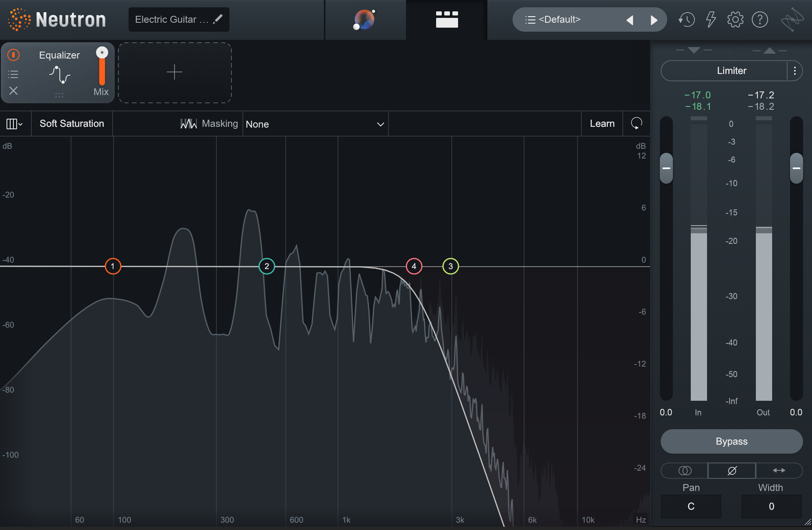Toggle the Equalizer module power button
Image resolution: width=812 pixels, height=530 pixels.
click(x=13, y=55)
